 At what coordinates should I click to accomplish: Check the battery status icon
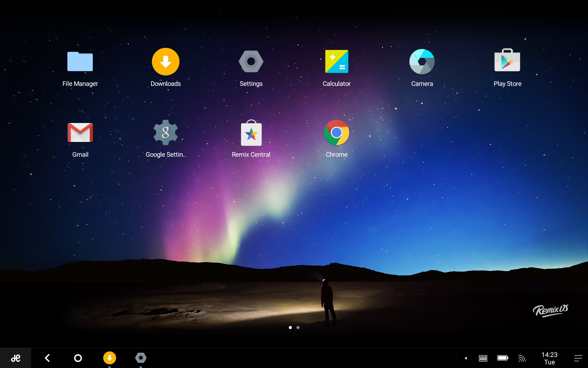pyautogui.click(x=503, y=358)
